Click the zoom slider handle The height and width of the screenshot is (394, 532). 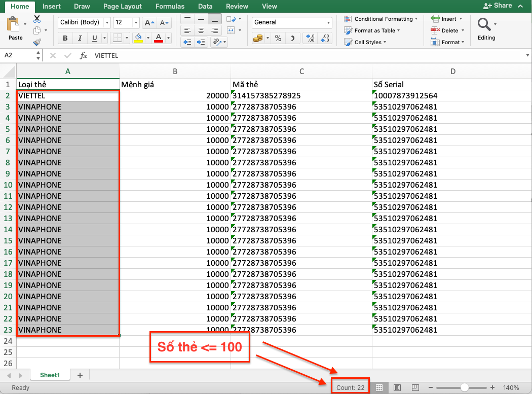pos(465,387)
